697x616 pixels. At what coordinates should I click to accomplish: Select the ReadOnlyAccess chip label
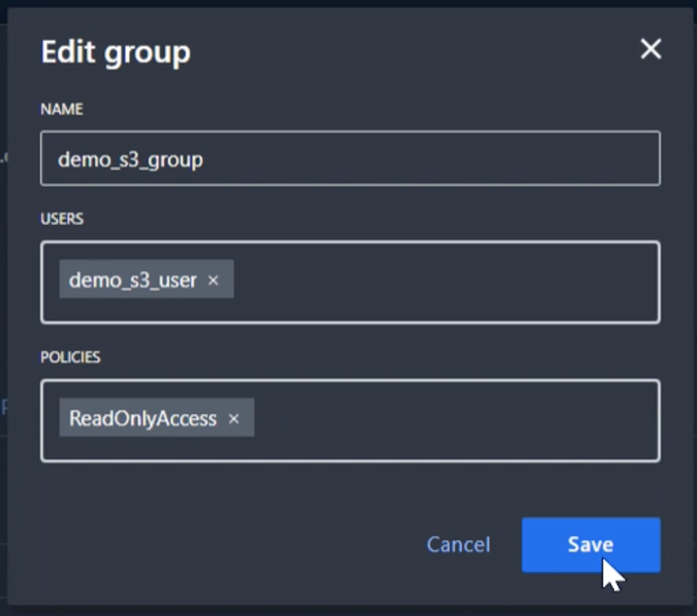coord(143,419)
